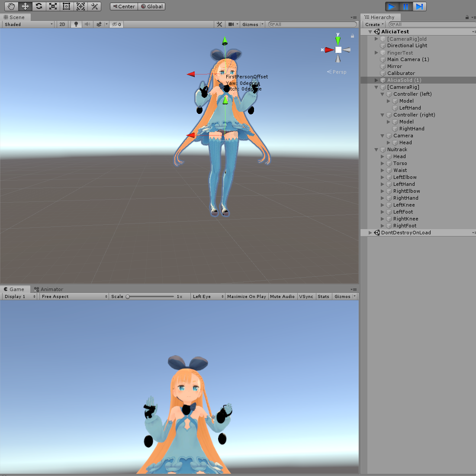476x476 pixels.
Task: Click the Hierarchy search field
Action: (x=433, y=24)
